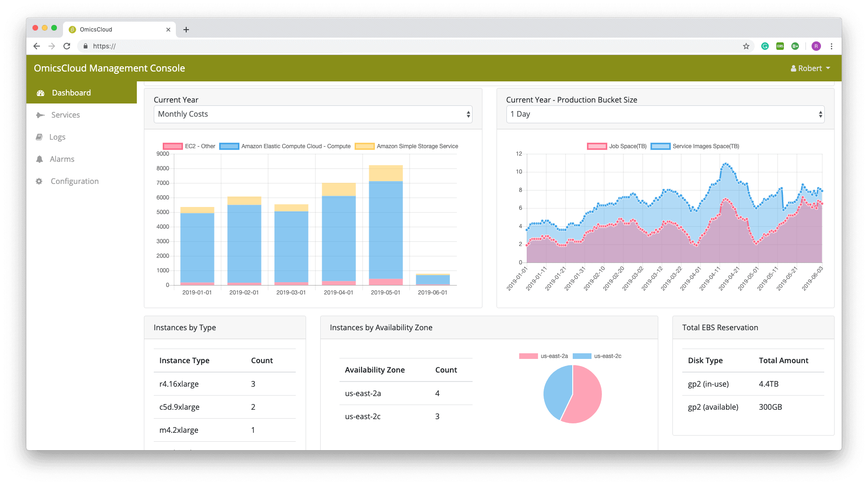Viewport: 868px width, 485px height.
Task: Click the site lock icon
Action: pyautogui.click(x=85, y=46)
